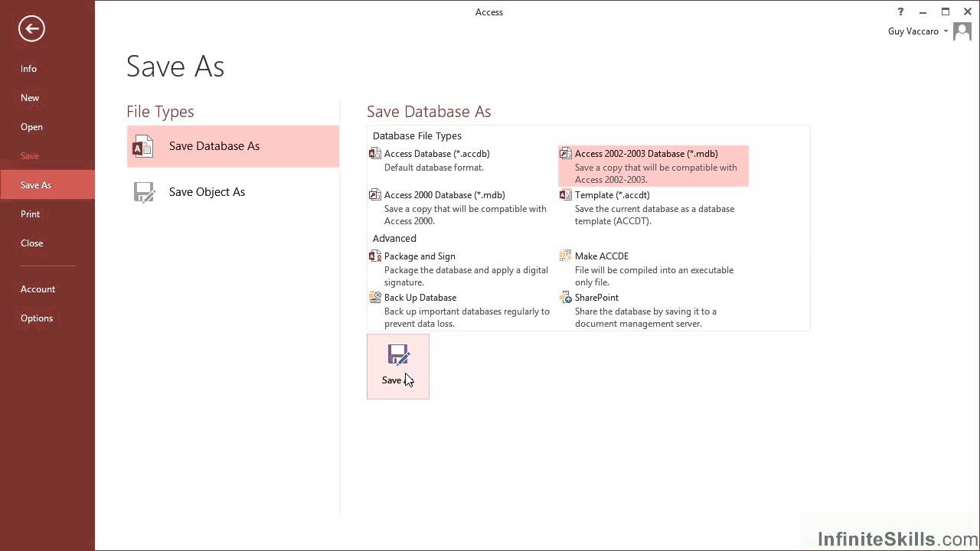Open Help via the question mark icon
This screenshot has width=980, height=551.
(x=901, y=11)
